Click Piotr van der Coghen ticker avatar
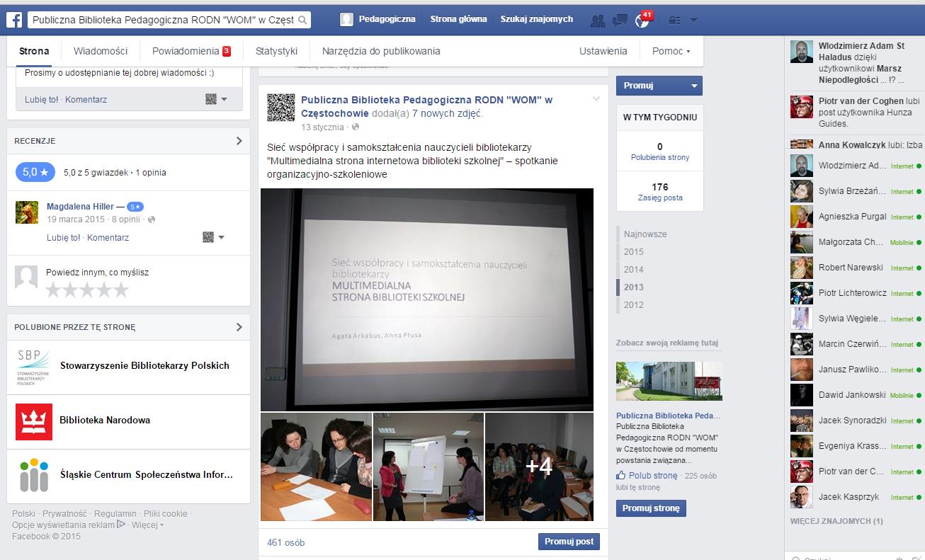The width and height of the screenshot is (925, 560). tap(802, 107)
